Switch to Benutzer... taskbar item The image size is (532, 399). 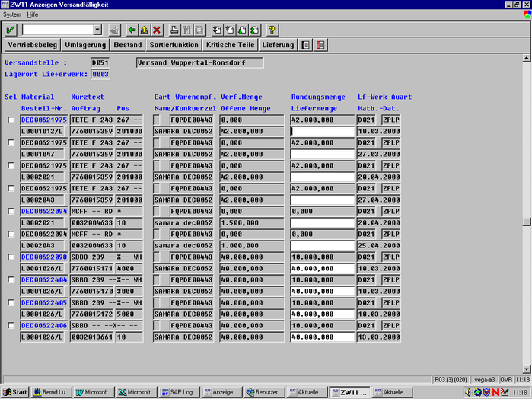click(265, 392)
